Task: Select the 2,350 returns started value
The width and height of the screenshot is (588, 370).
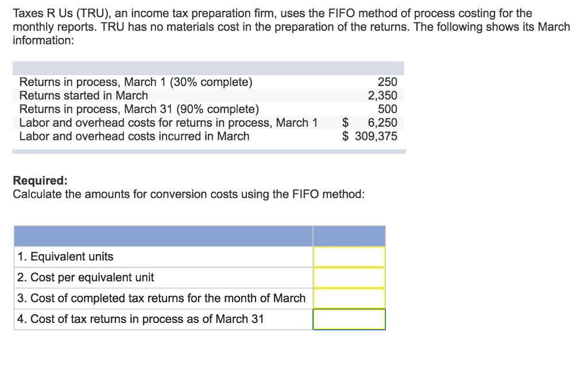Action: coord(382,96)
